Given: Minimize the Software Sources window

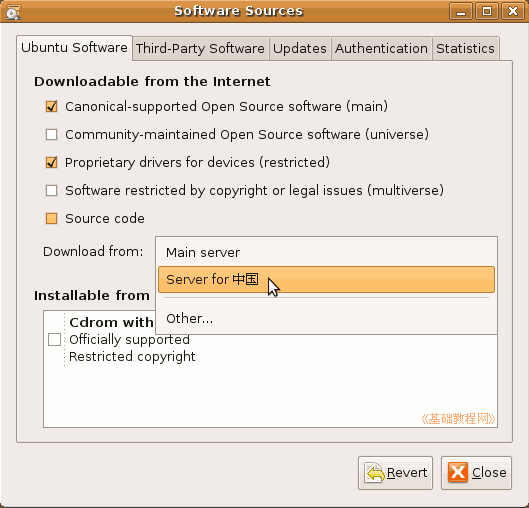Looking at the screenshot, I should pos(461,11).
